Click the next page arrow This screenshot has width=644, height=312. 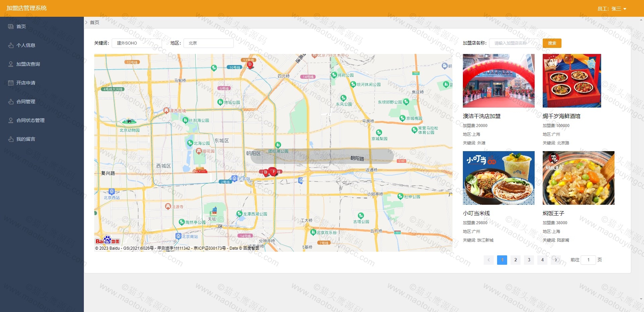tap(556, 260)
